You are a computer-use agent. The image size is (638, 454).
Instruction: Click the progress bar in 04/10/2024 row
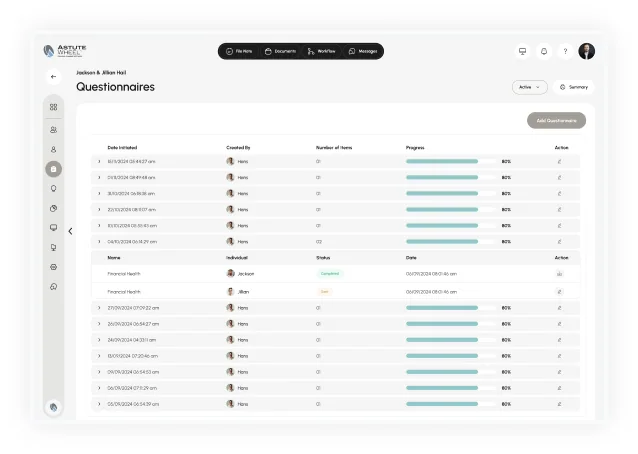coord(451,242)
